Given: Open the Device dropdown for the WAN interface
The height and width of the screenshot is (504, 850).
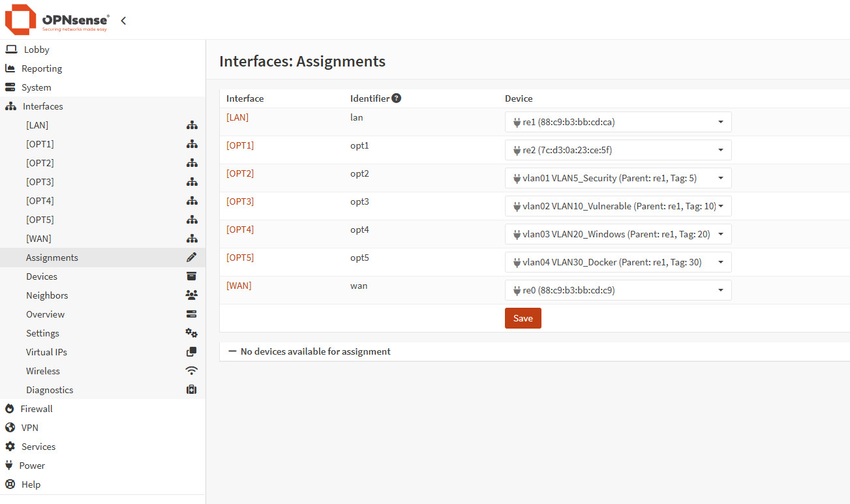Looking at the screenshot, I should (720, 289).
